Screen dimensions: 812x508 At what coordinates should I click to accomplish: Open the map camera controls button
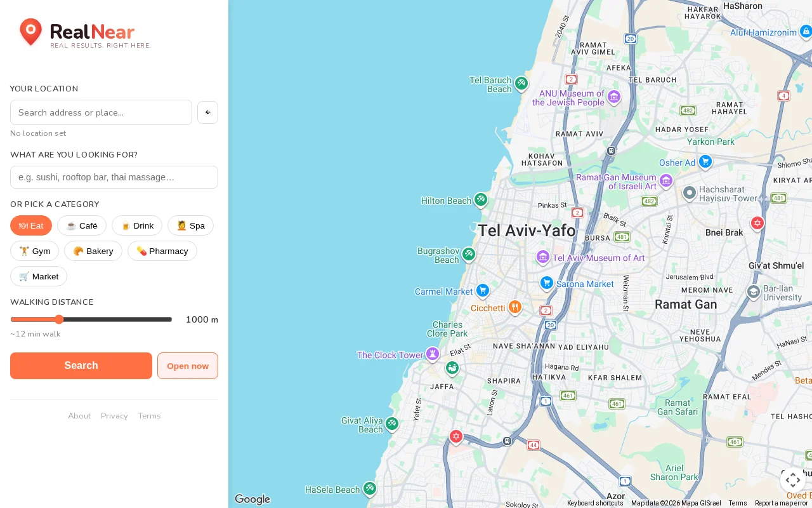pyautogui.click(x=793, y=479)
